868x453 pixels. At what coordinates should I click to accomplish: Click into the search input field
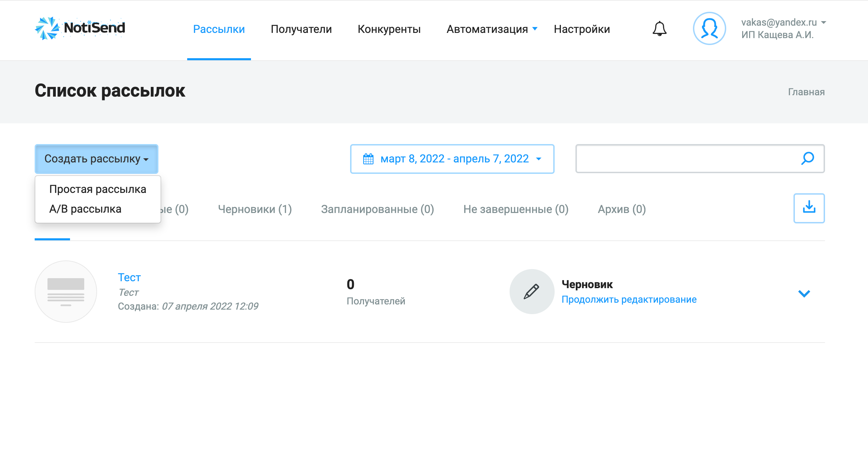tap(686, 159)
